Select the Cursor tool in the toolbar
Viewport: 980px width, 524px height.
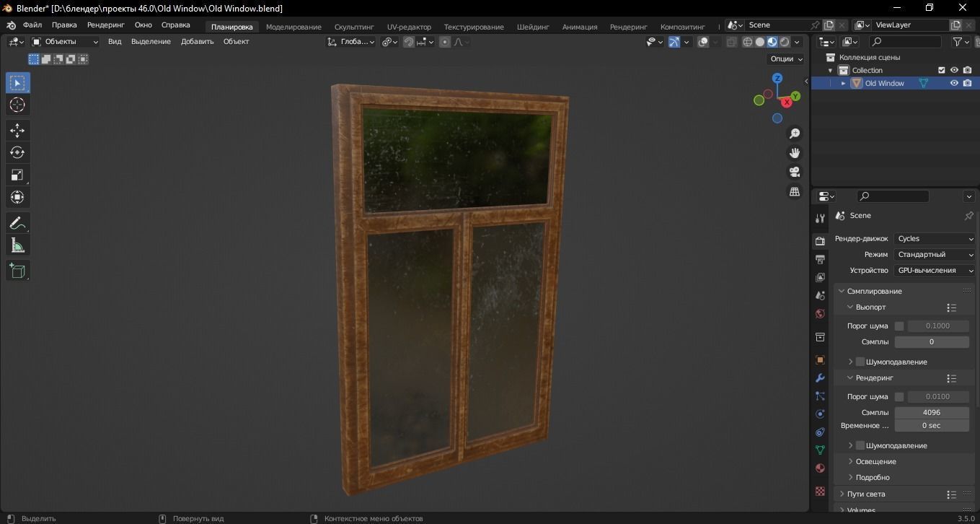click(17, 105)
